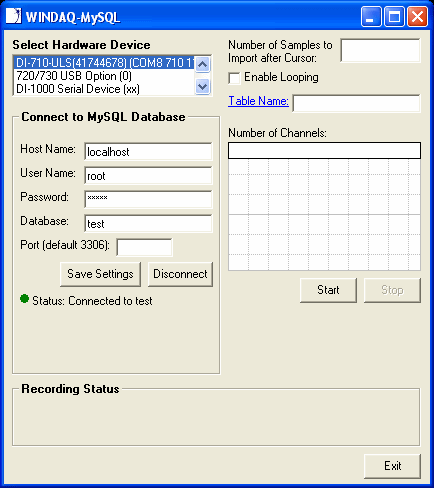Image resolution: width=434 pixels, height=488 pixels.
Task: Click the Number of Channels header cell
Action: tap(324, 151)
